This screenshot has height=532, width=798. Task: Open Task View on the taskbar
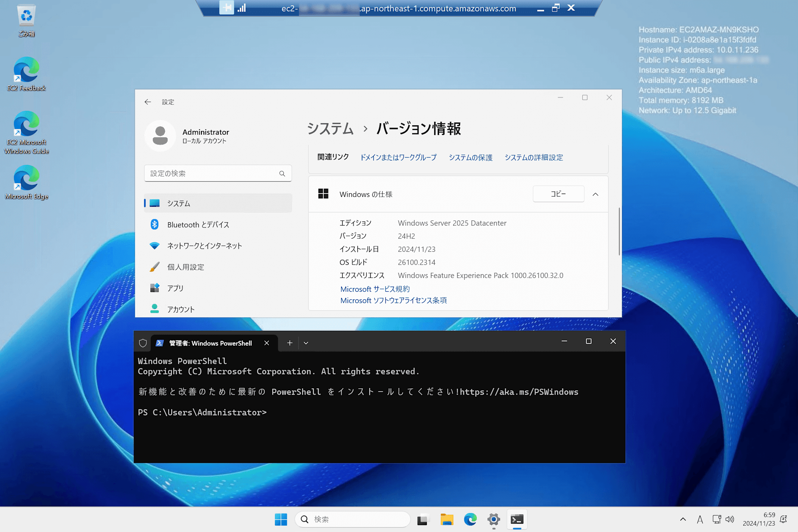pos(423,519)
